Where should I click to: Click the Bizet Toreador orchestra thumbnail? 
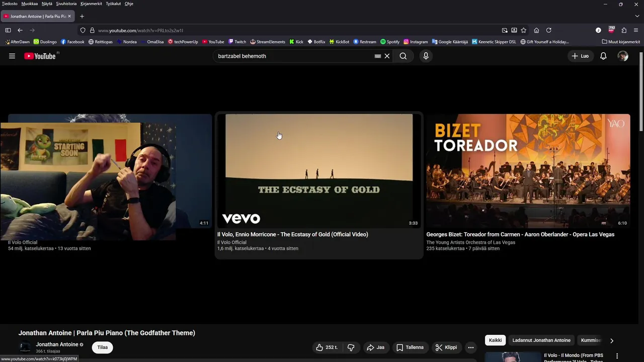528,171
